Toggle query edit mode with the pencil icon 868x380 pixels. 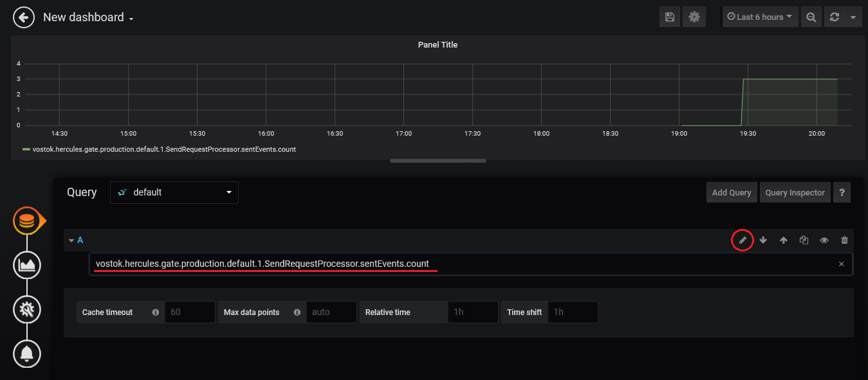743,240
